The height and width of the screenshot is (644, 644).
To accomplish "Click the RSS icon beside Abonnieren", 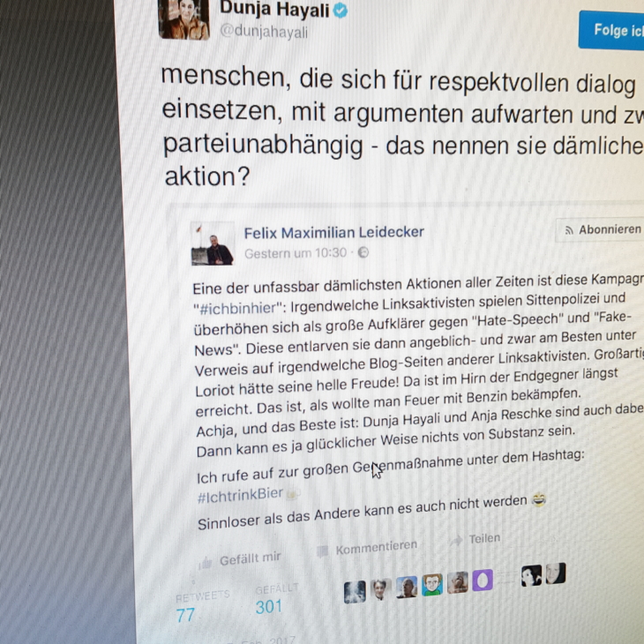I will pyautogui.click(x=569, y=230).
